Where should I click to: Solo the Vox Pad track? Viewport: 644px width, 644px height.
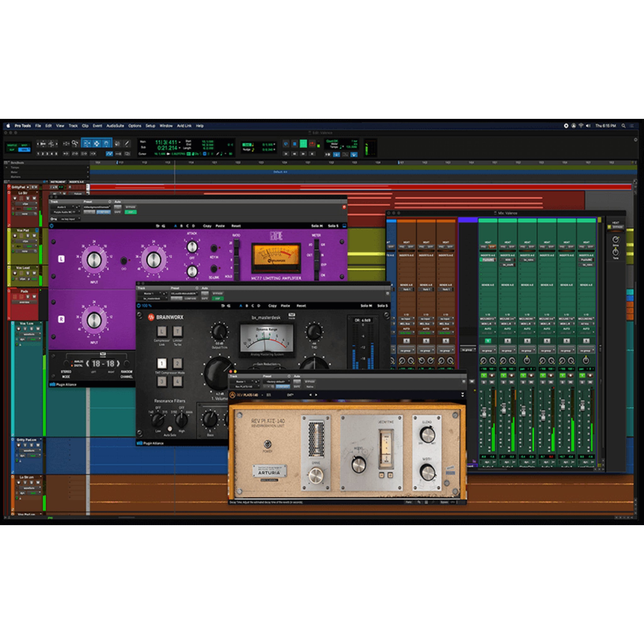tap(28, 236)
